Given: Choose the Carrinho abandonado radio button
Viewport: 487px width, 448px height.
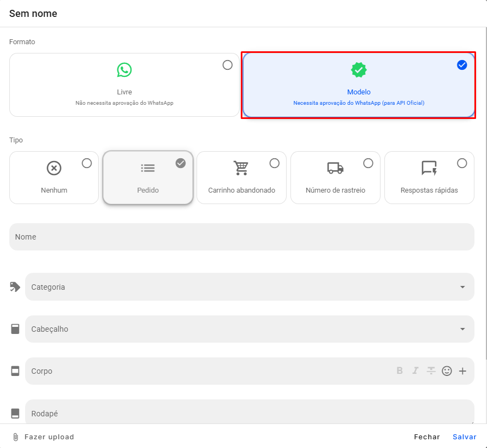Looking at the screenshot, I should point(274,163).
